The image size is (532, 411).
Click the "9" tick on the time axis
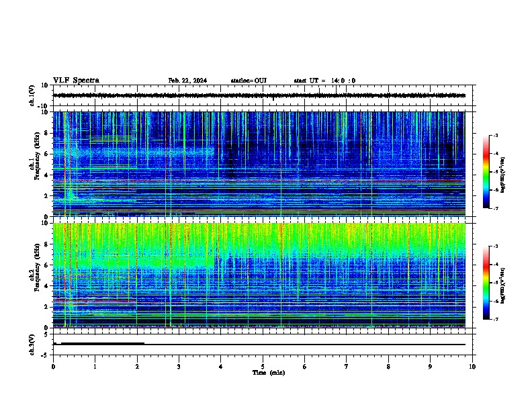pos(430,367)
